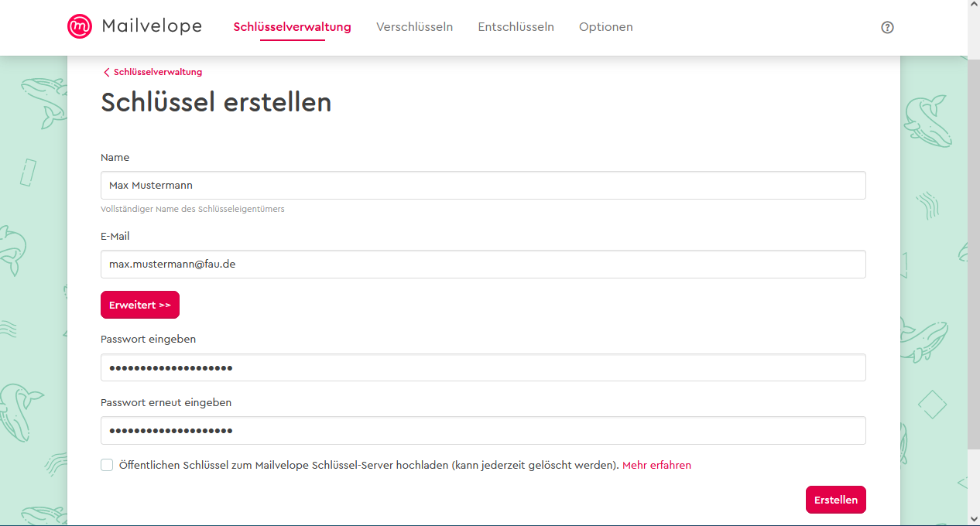Focus the E-Mail input field
Viewport: 980px width, 526px height.
click(x=483, y=264)
